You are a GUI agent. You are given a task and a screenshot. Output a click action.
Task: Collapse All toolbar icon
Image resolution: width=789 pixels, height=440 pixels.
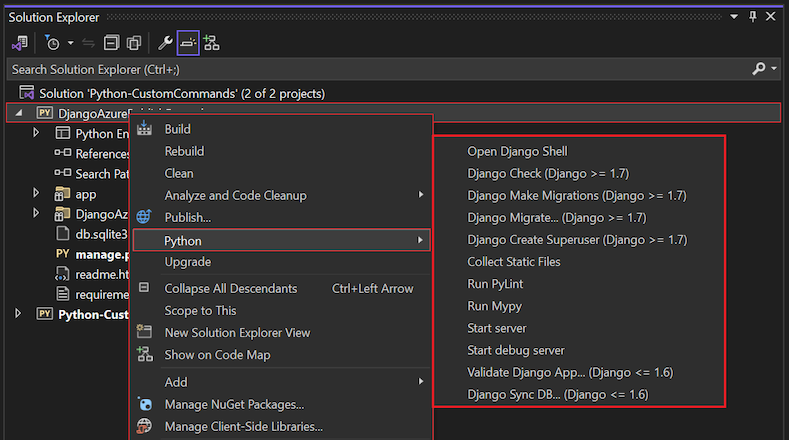111,43
